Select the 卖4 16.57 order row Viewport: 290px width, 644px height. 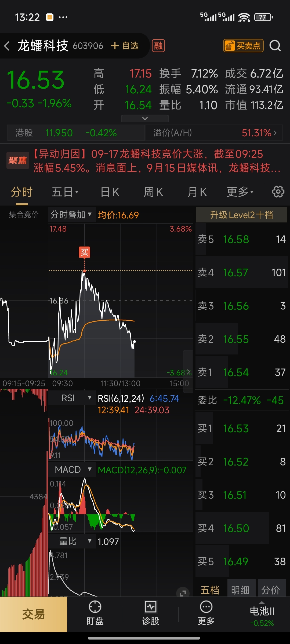(241, 272)
